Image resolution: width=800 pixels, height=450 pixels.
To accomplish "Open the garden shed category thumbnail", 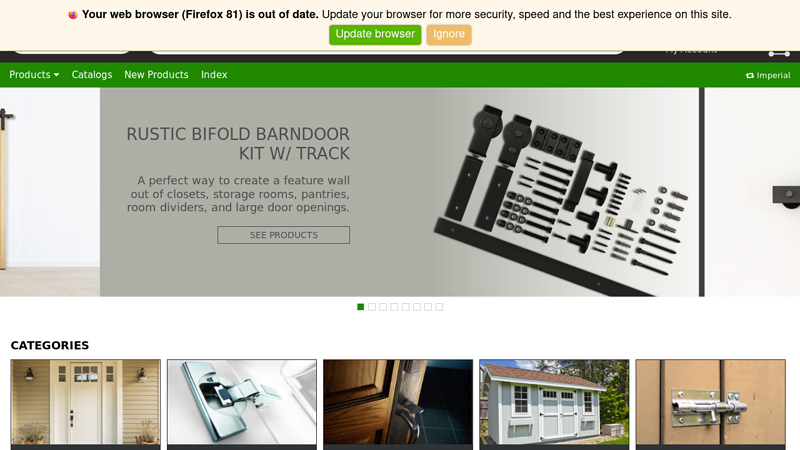I will coord(554,402).
